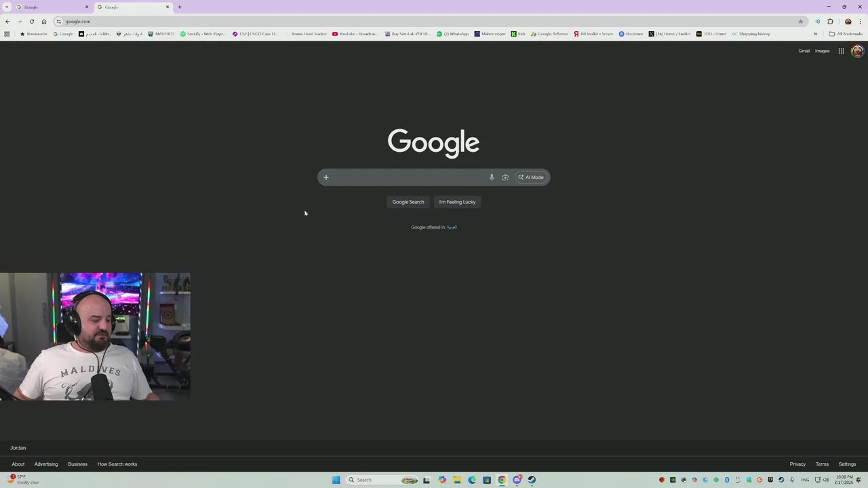Open the Settings footer menu
The image size is (868, 488).
tap(847, 464)
